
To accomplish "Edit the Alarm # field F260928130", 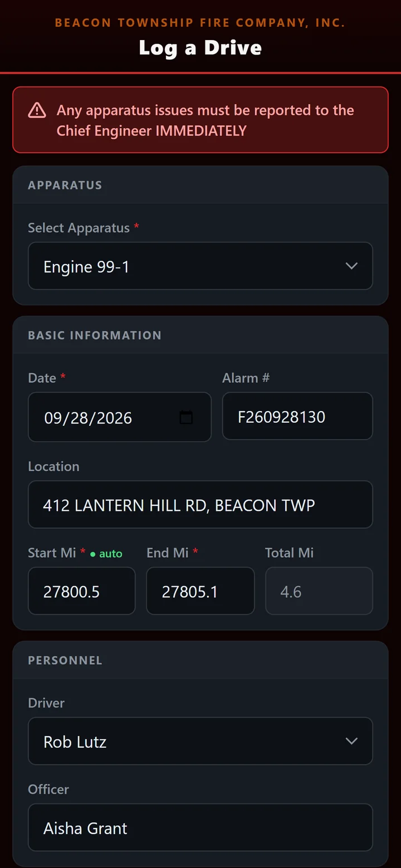I will pyautogui.click(x=297, y=416).
